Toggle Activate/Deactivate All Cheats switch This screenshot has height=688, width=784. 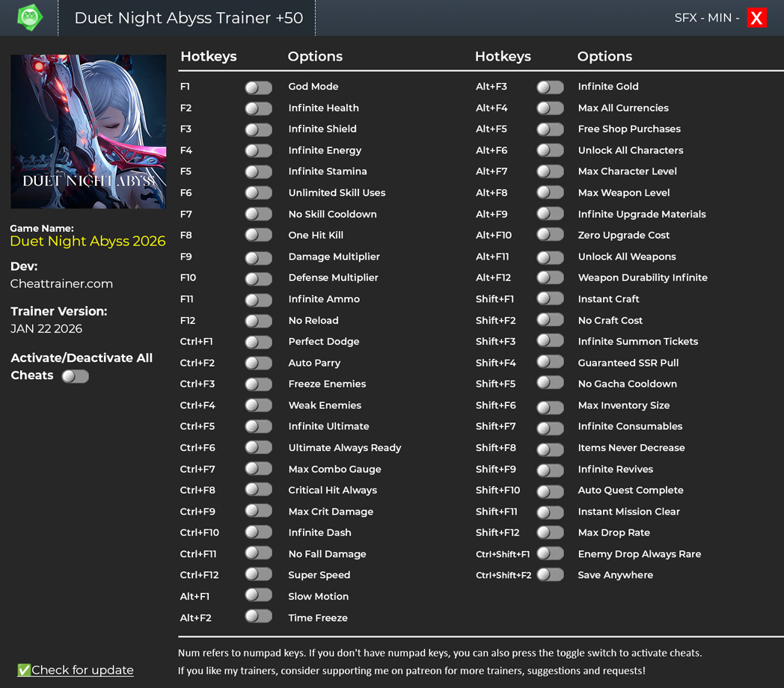75,376
